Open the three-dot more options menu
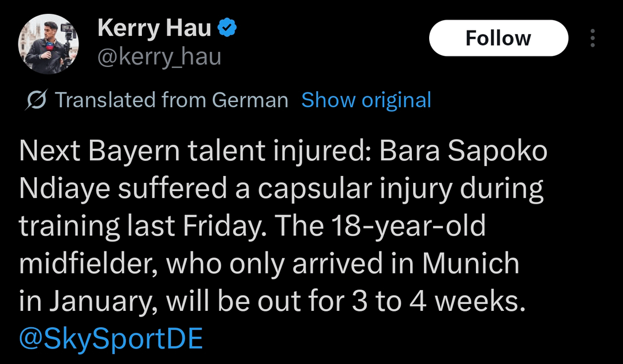Viewport: 623px width, 364px height. 592,38
